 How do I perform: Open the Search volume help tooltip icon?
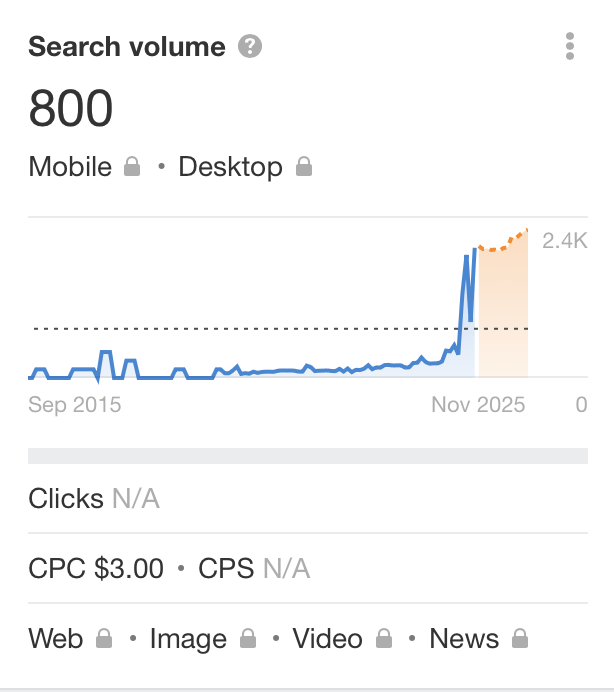coord(250,46)
